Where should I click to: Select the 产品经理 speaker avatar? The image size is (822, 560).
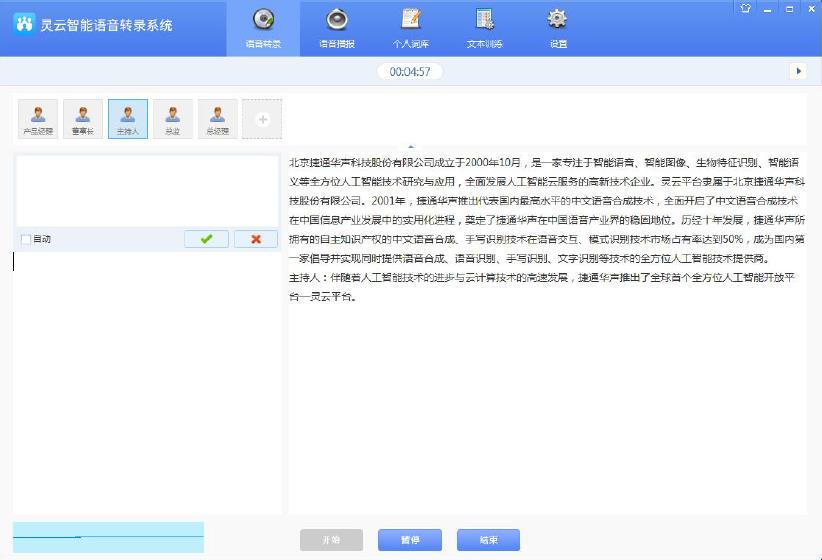(x=38, y=118)
